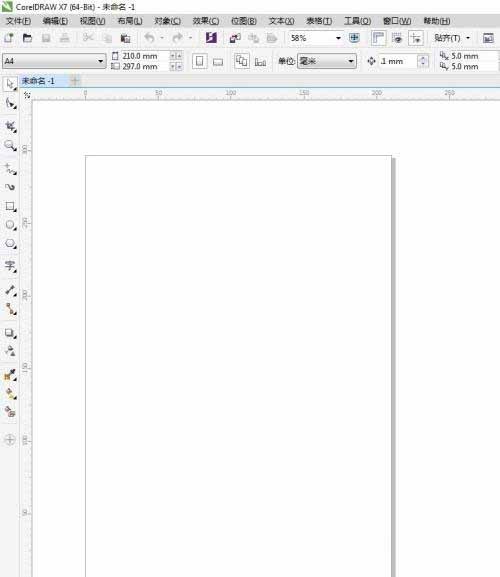Expand the 58% zoom level dropdown

(x=316, y=38)
